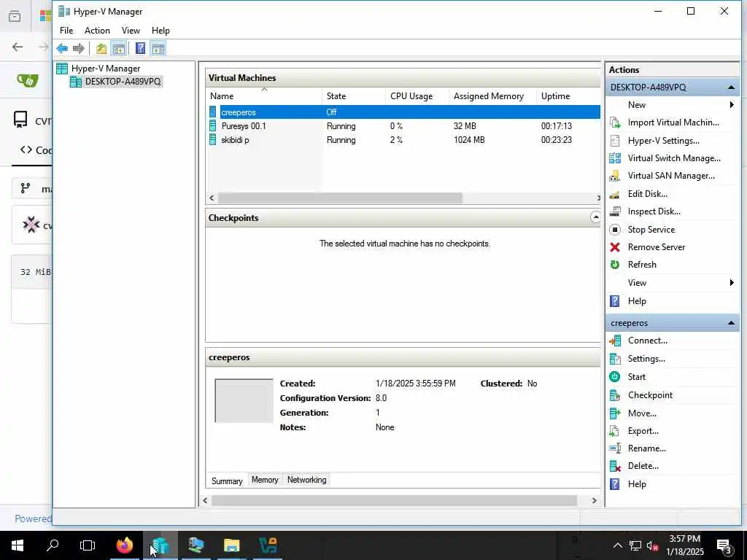The width and height of the screenshot is (747, 560).
Task: Expand the New submenu arrow
Action: (x=732, y=105)
